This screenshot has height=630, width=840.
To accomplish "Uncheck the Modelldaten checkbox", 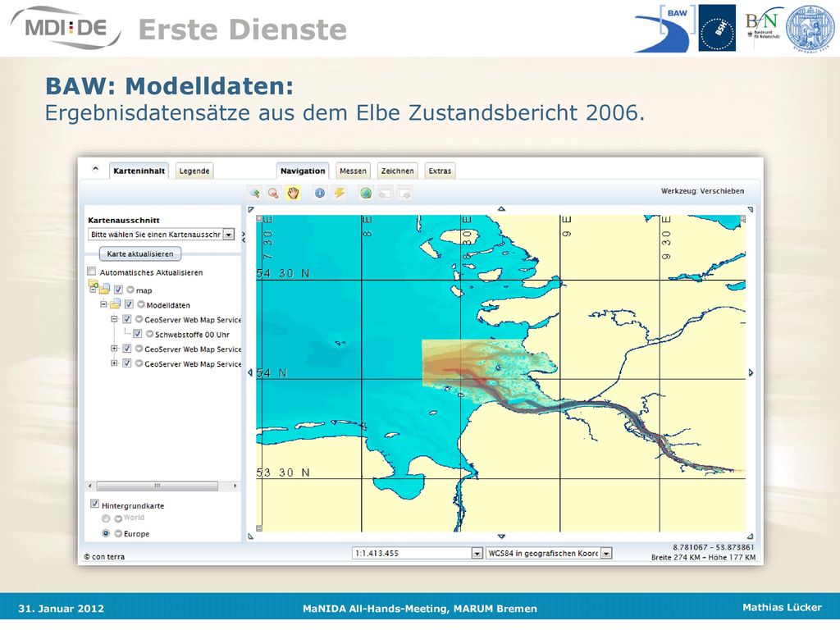I will coord(129,304).
